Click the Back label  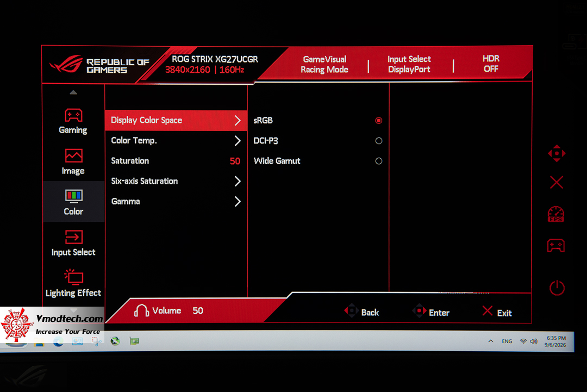[370, 313]
